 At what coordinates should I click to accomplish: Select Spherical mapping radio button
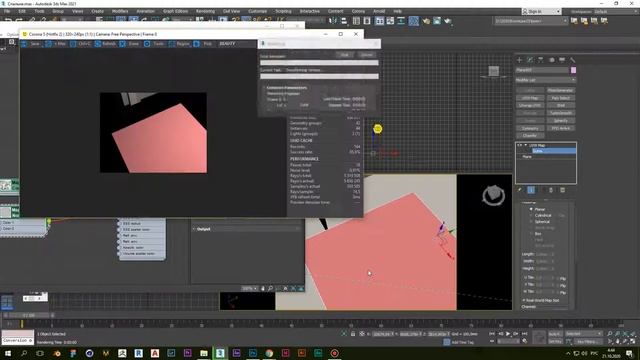(x=531, y=221)
